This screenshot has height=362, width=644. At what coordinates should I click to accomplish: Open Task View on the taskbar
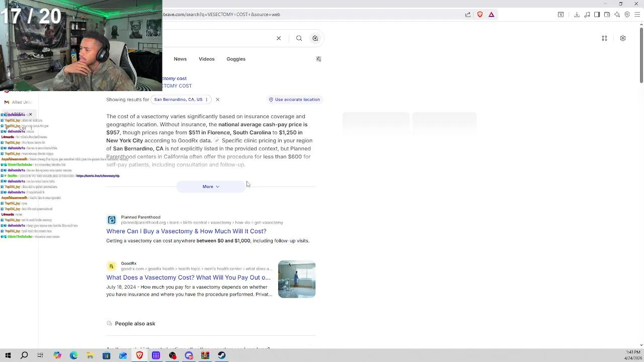pos(40,355)
